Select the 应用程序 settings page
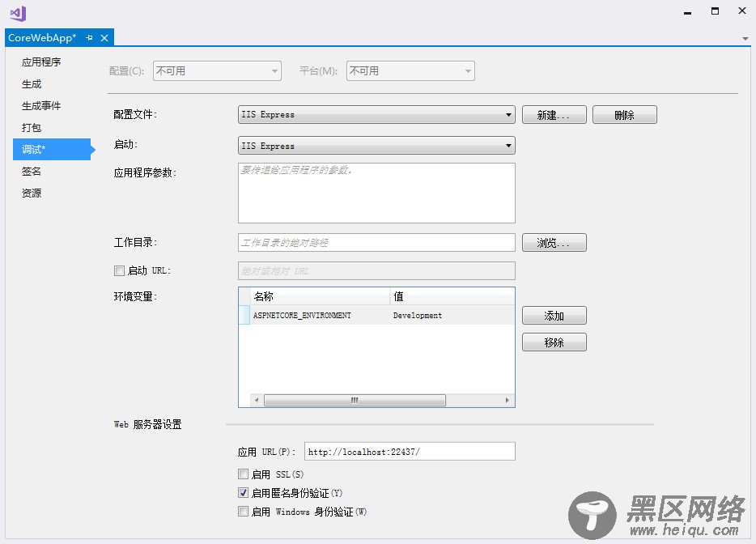 click(41, 62)
